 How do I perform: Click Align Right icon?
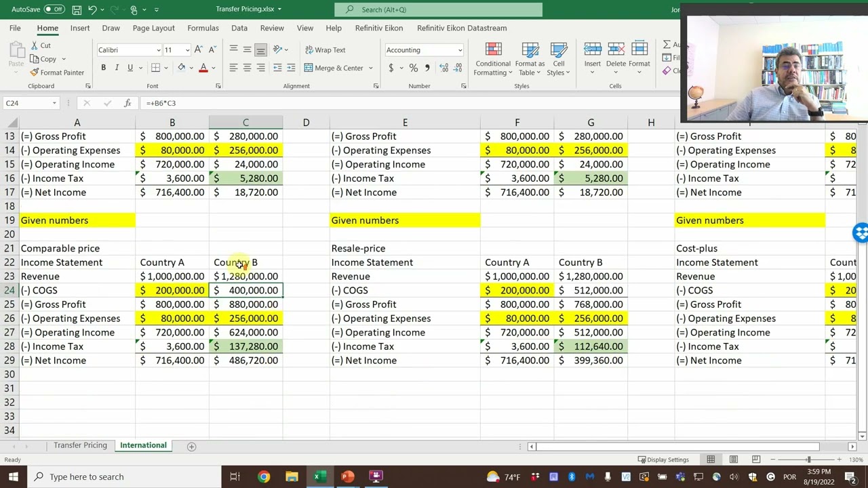[260, 68]
